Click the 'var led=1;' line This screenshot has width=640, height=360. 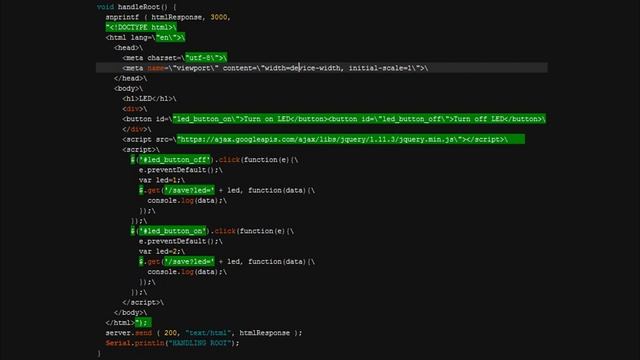click(x=162, y=180)
